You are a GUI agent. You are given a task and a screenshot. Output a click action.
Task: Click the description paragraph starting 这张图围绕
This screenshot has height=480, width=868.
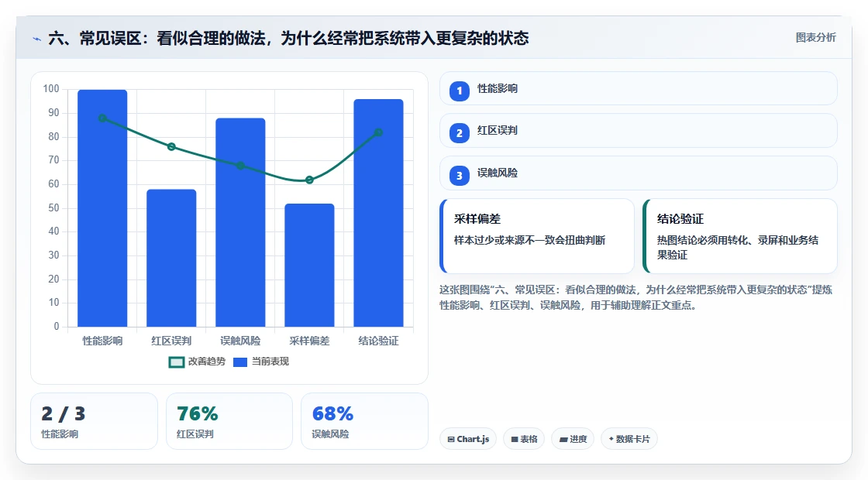tap(636, 297)
